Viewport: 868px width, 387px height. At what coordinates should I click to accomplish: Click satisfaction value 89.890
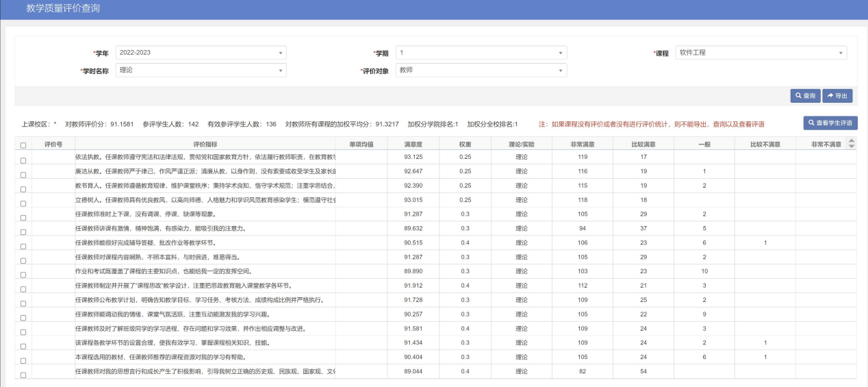[x=413, y=271]
